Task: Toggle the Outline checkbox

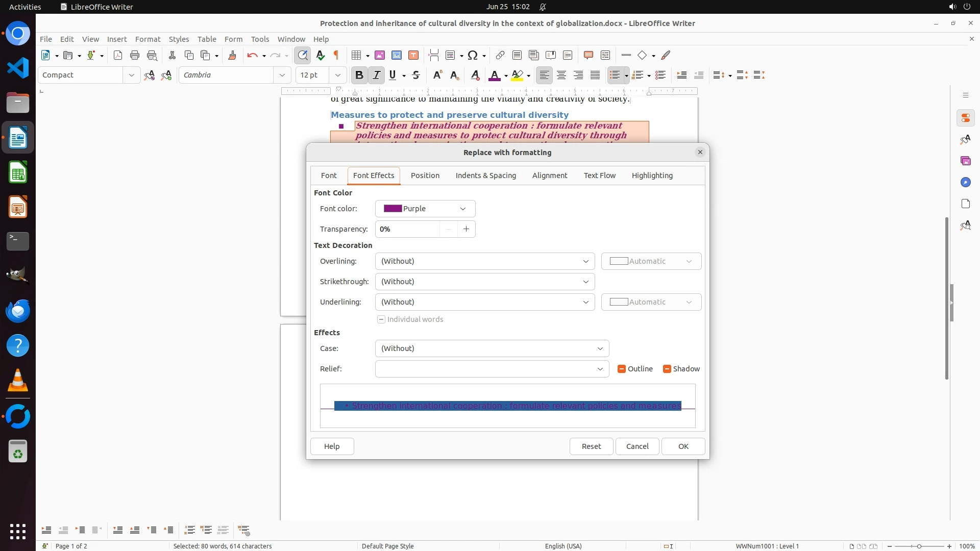Action: [622, 369]
